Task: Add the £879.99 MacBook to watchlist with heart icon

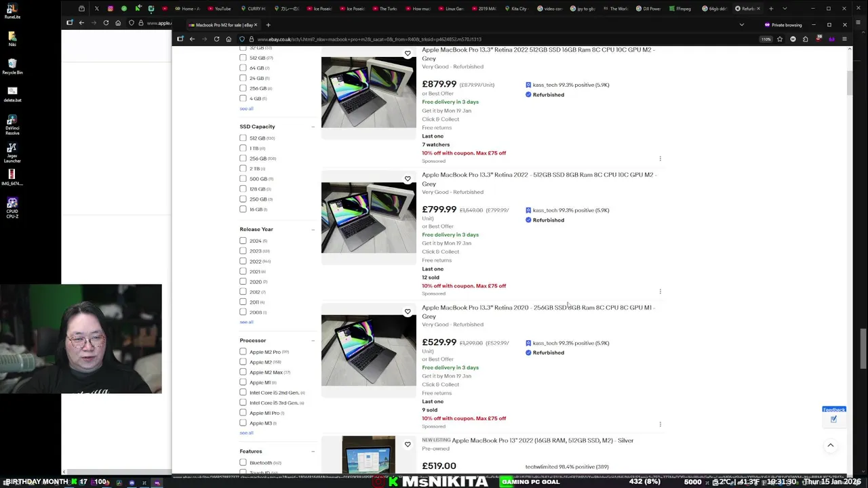Action: click(408, 54)
